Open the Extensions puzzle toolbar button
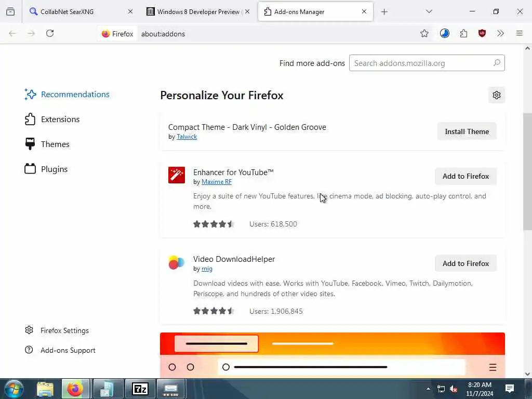Viewport: 532px width, 399px height. [x=463, y=33]
